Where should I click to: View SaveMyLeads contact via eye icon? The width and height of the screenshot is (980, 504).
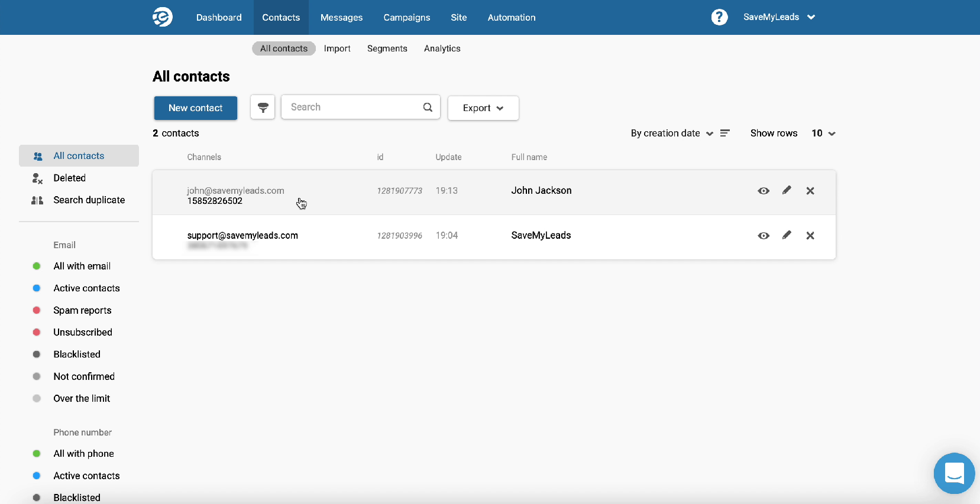764,236
